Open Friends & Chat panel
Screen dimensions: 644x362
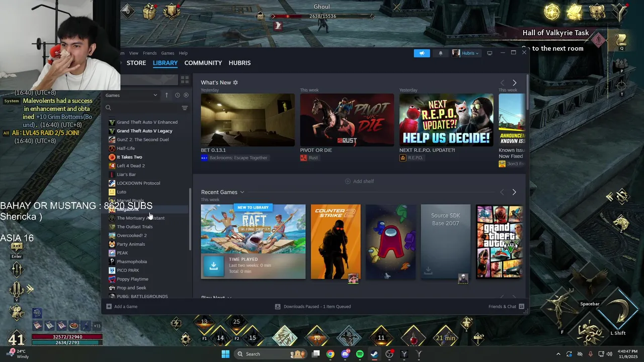[506, 307]
